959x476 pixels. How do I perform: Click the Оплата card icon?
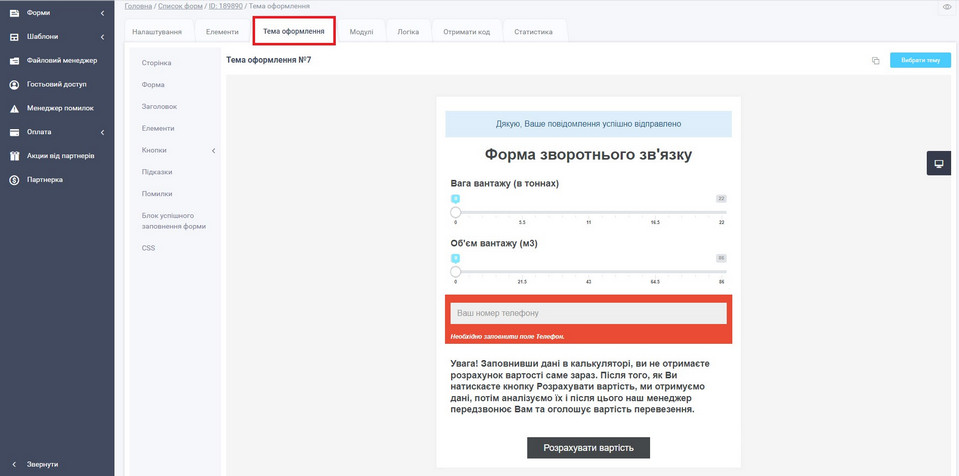click(x=14, y=132)
